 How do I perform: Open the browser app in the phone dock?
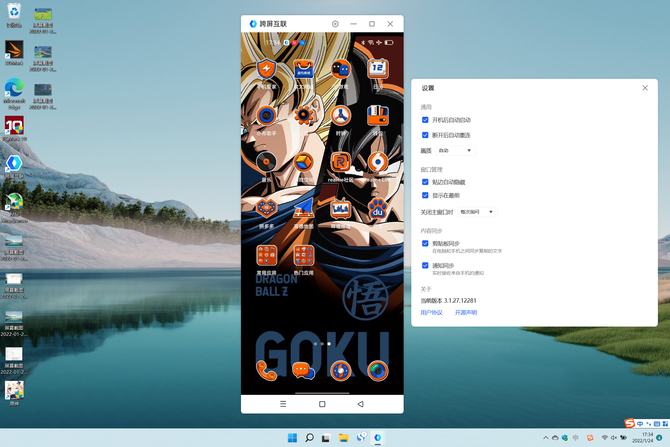coord(341,371)
